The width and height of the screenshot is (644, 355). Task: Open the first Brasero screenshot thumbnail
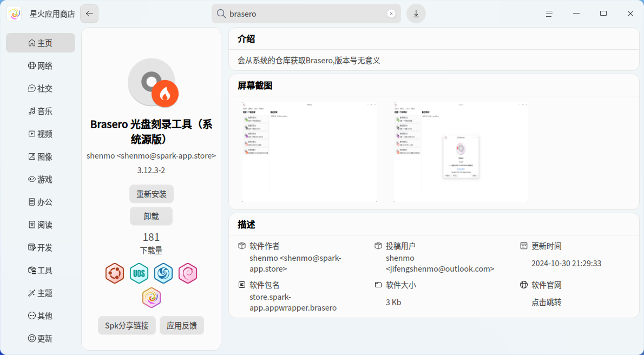tap(310, 152)
